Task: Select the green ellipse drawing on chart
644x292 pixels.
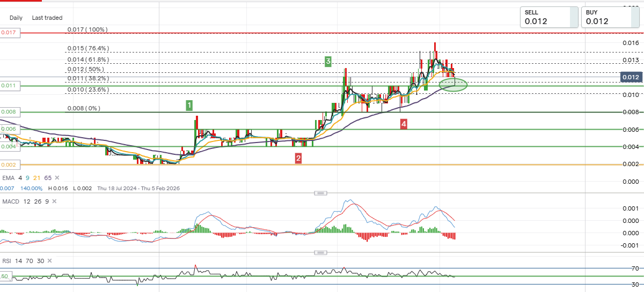Action: coord(453,85)
